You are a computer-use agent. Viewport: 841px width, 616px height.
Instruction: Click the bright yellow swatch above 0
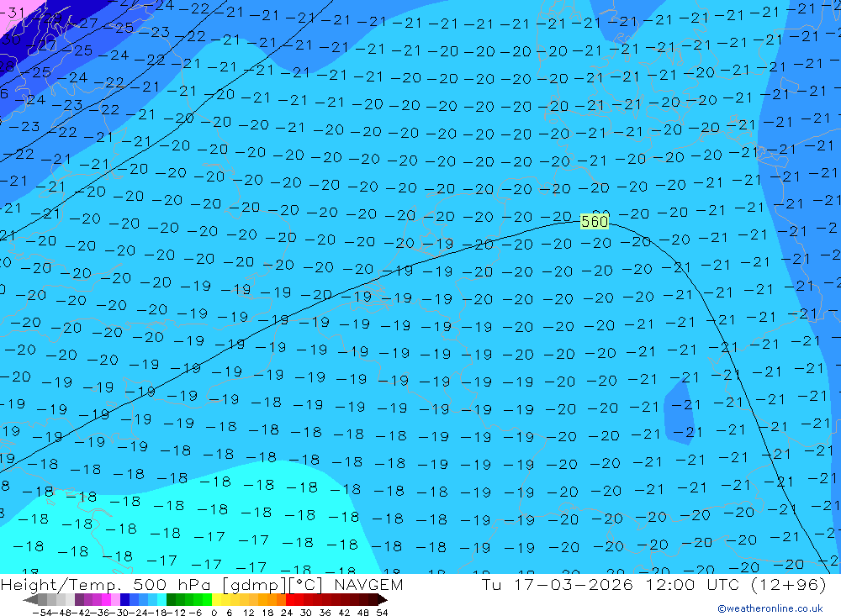tap(216, 600)
